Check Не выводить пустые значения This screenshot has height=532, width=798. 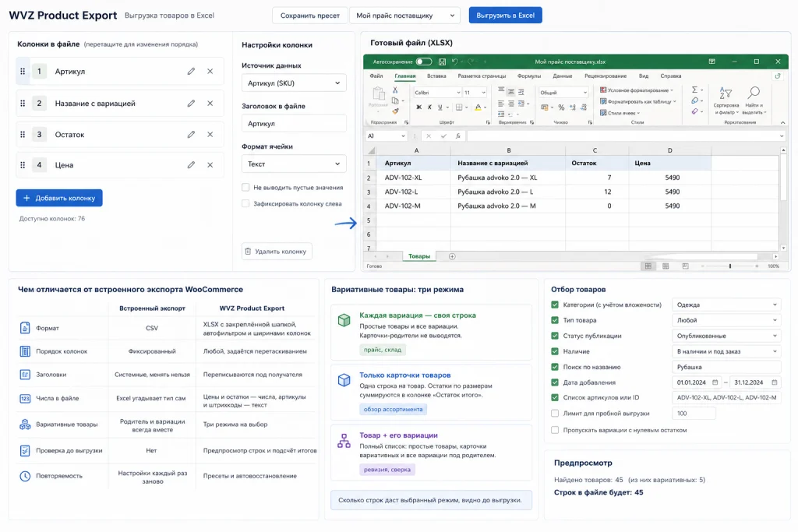click(245, 187)
